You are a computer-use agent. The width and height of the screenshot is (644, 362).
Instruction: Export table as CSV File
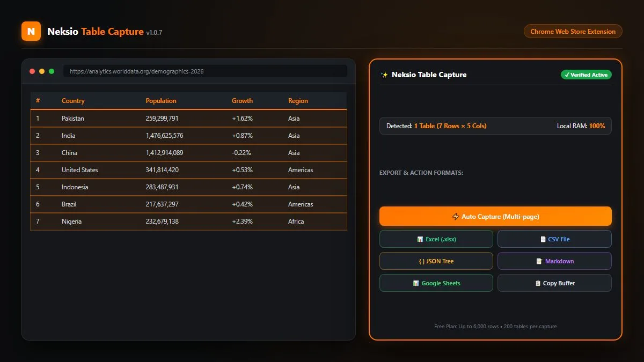(554, 239)
